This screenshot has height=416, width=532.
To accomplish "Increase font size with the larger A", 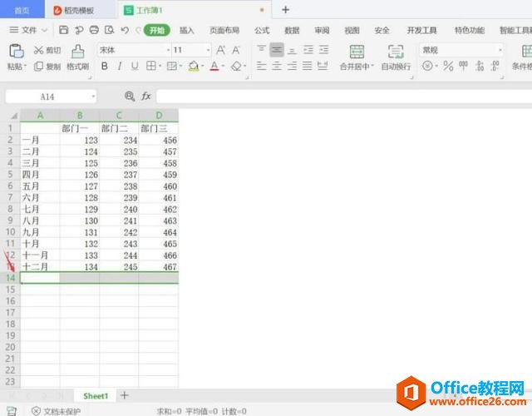I will point(220,50).
